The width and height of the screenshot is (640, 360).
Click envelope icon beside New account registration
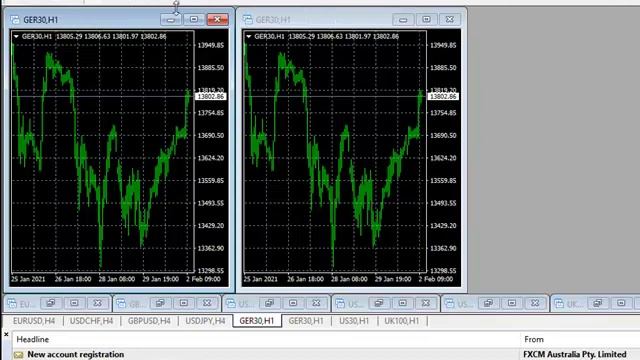point(18,355)
